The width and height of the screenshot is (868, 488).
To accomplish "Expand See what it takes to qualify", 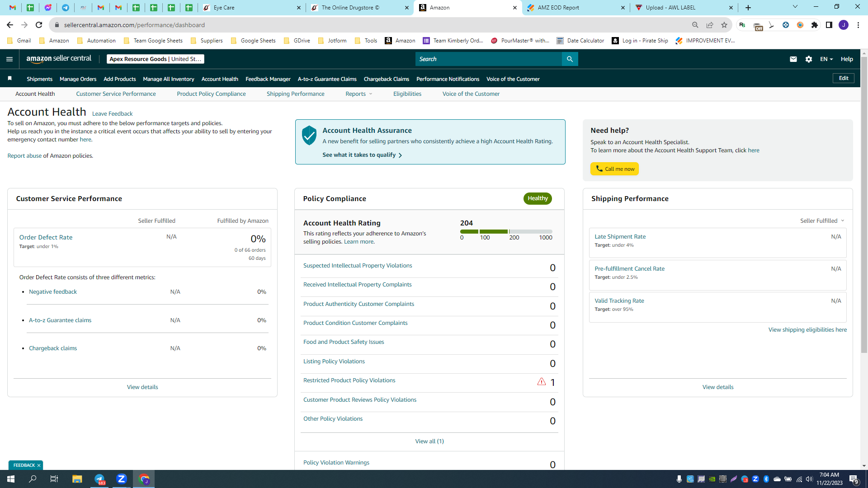I will pos(362,155).
